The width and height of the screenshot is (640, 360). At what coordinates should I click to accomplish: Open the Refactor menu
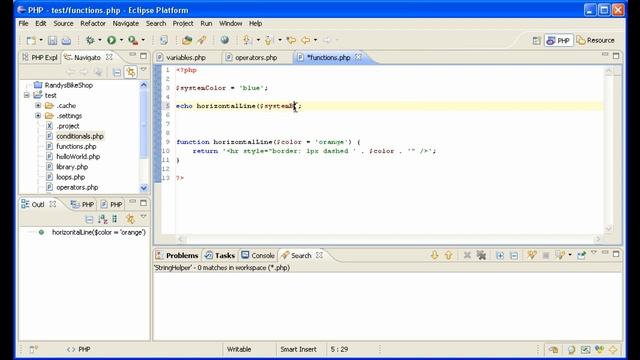point(93,23)
